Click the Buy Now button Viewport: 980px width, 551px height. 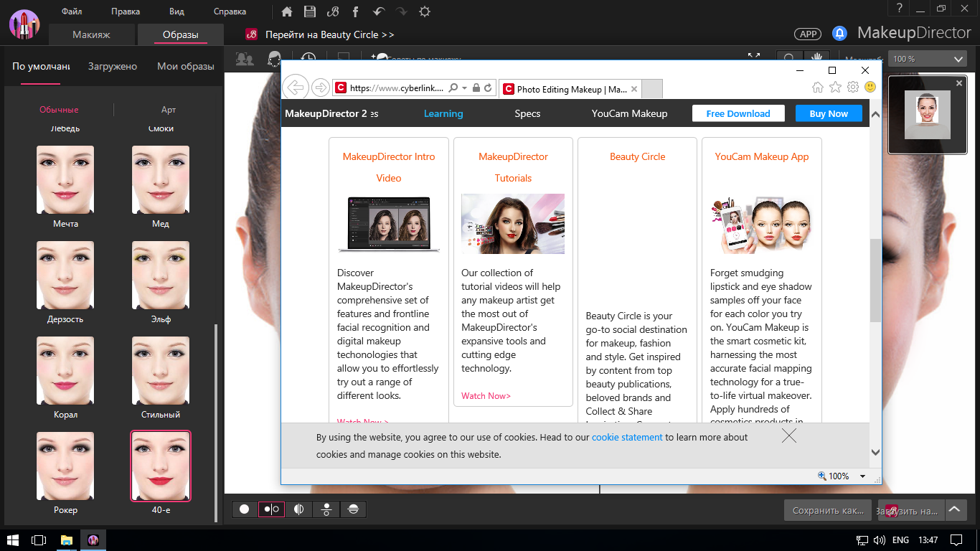[x=829, y=113]
